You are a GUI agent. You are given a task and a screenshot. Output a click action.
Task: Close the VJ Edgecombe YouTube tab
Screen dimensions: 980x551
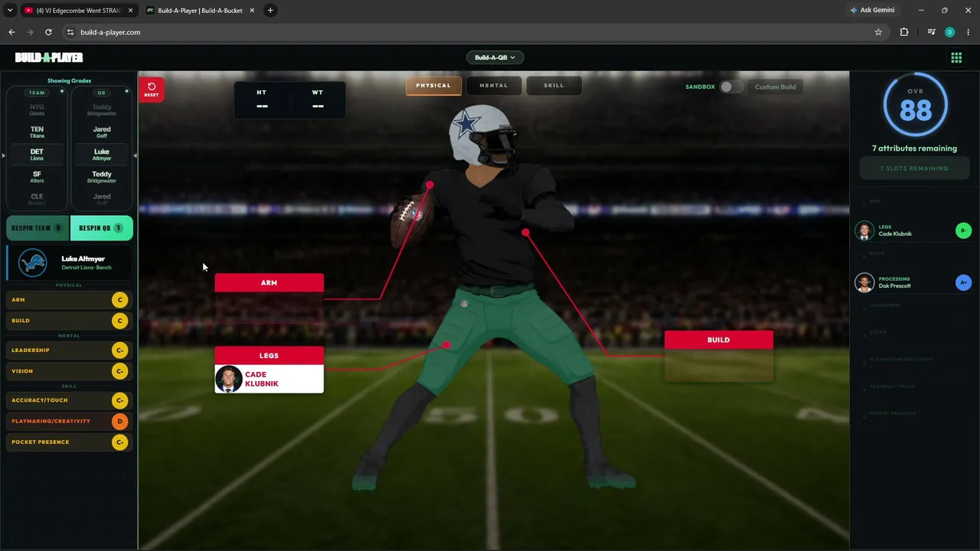pos(130,11)
